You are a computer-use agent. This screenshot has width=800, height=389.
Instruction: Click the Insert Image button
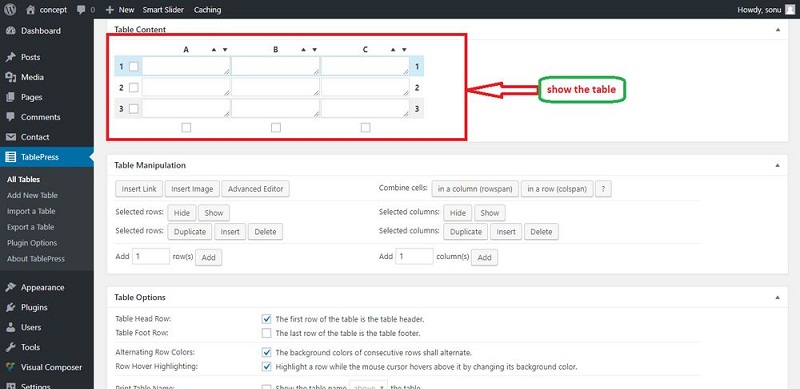click(x=192, y=189)
